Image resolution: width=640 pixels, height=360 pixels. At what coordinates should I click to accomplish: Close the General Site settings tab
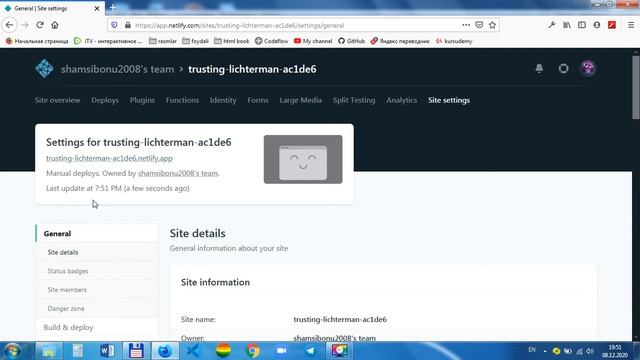click(x=97, y=8)
